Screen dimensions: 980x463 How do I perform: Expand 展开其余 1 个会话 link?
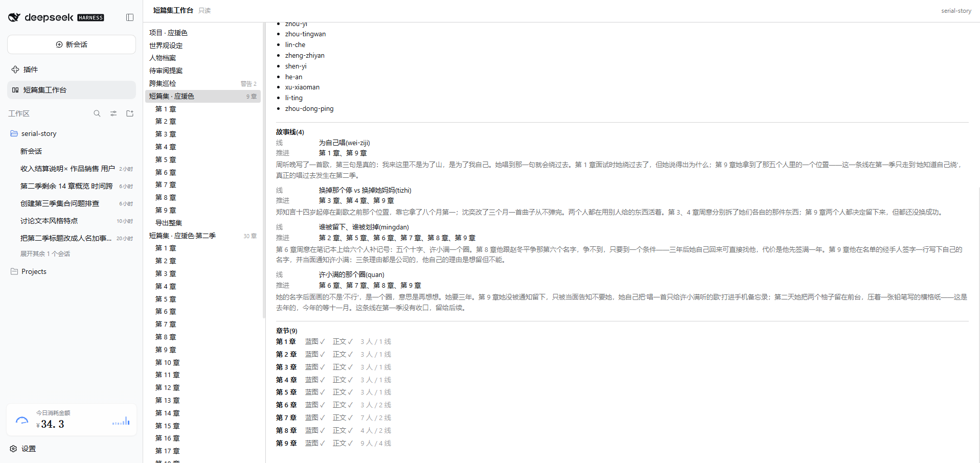coord(45,254)
